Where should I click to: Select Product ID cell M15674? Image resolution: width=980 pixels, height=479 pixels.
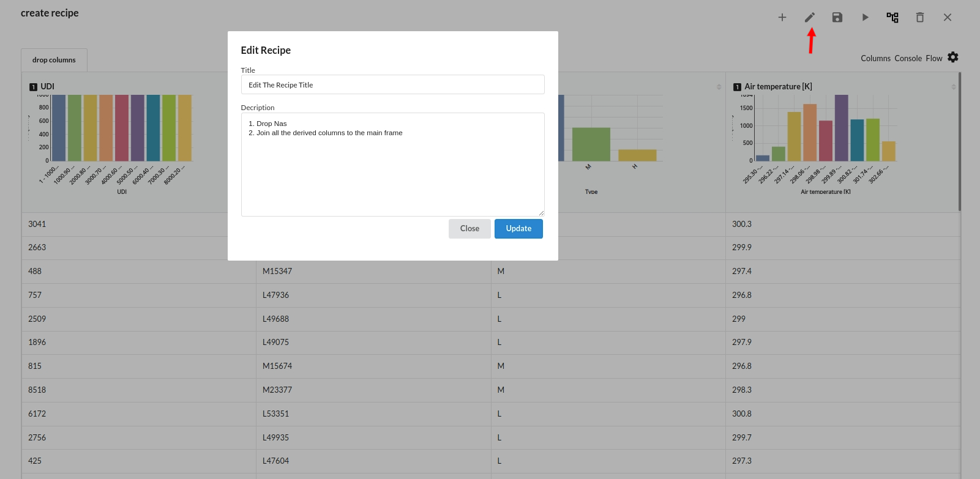(x=373, y=366)
